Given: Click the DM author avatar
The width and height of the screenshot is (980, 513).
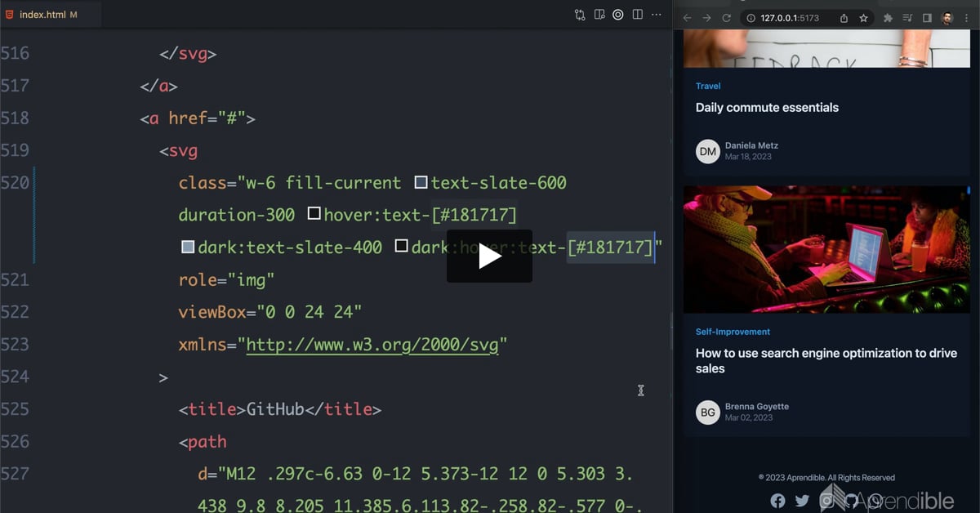Looking at the screenshot, I should click(x=708, y=151).
